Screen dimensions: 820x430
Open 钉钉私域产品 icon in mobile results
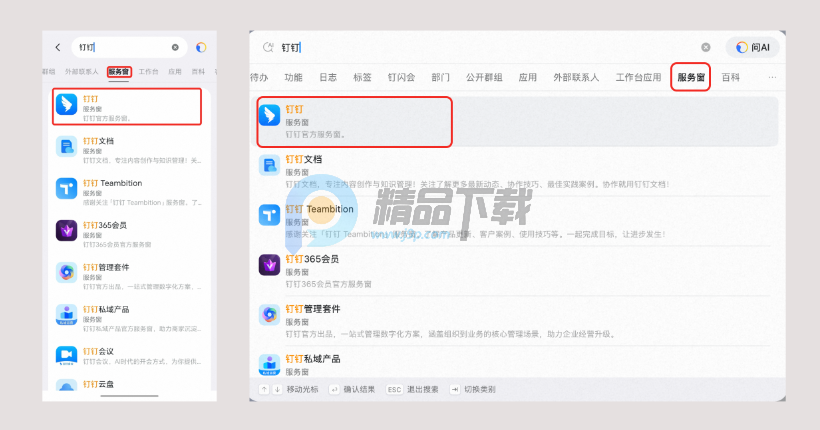pyautogui.click(x=66, y=314)
